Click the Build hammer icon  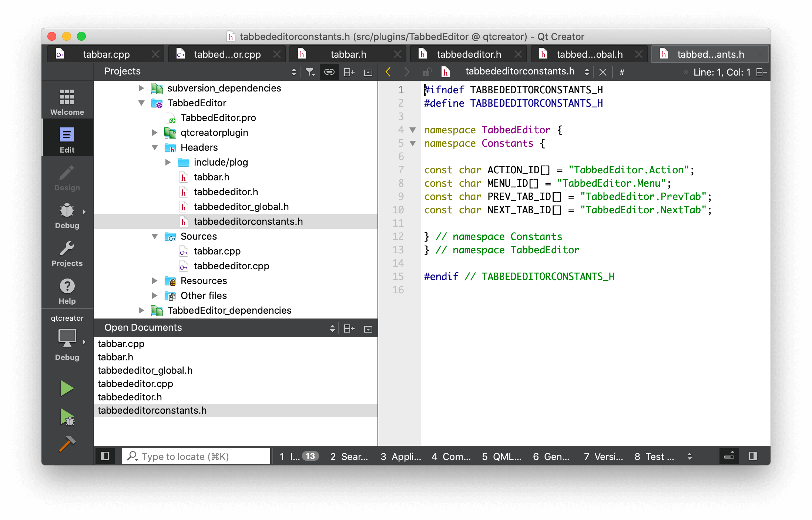67,444
